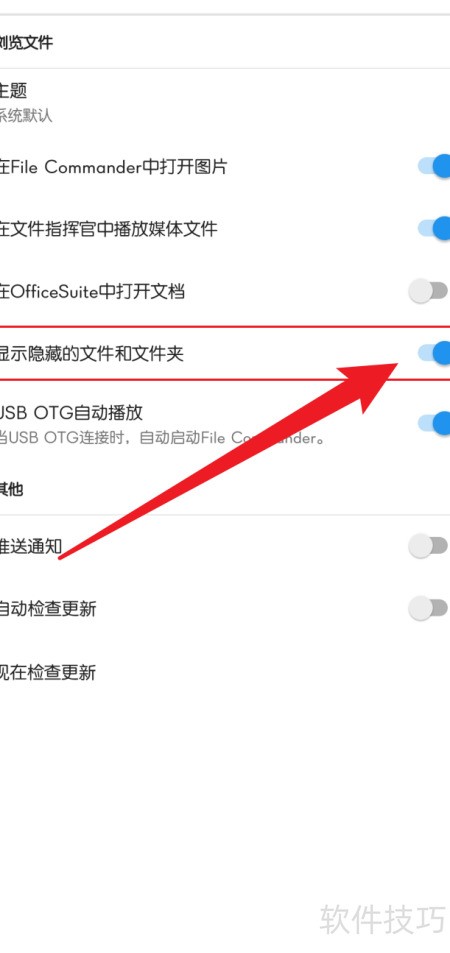Select the 在File Commander中打开图片 row label
The height and width of the screenshot is (953, 450).
click(113, 167)
